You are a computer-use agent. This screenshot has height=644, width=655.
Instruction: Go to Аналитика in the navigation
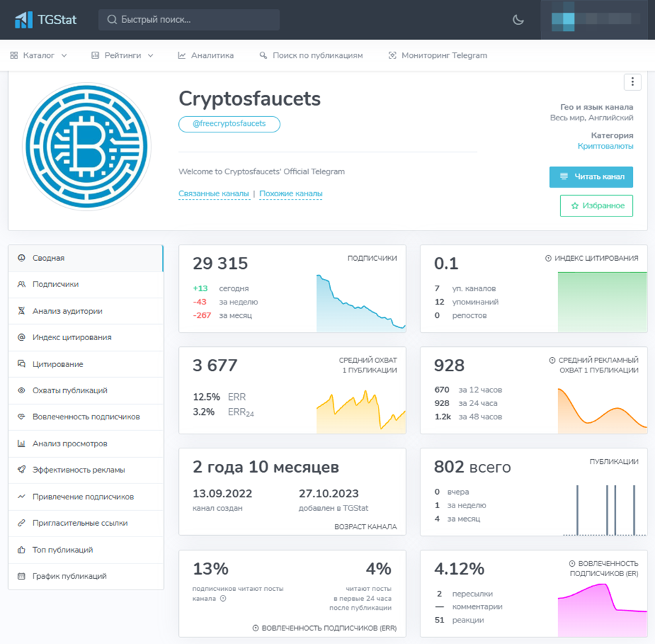[x=206, y=55]
